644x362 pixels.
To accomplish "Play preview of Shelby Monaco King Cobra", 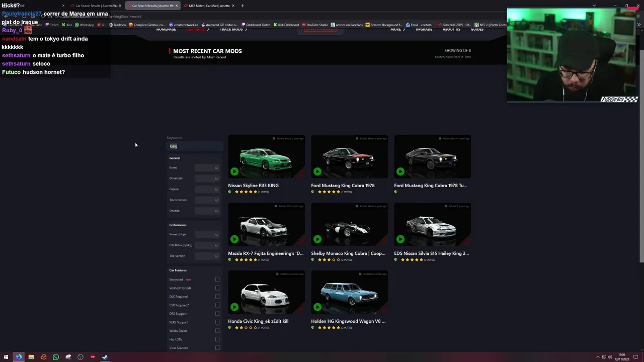I will (317, 239).
